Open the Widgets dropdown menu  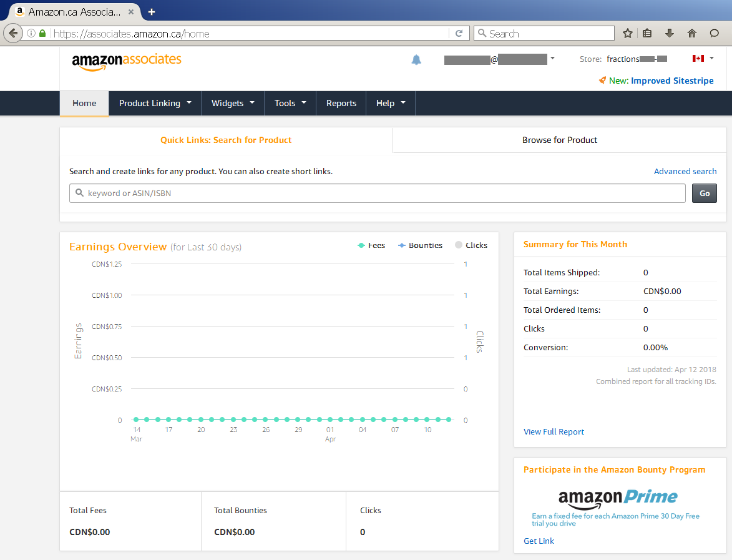pyautogui.click(x=233, y=103)
